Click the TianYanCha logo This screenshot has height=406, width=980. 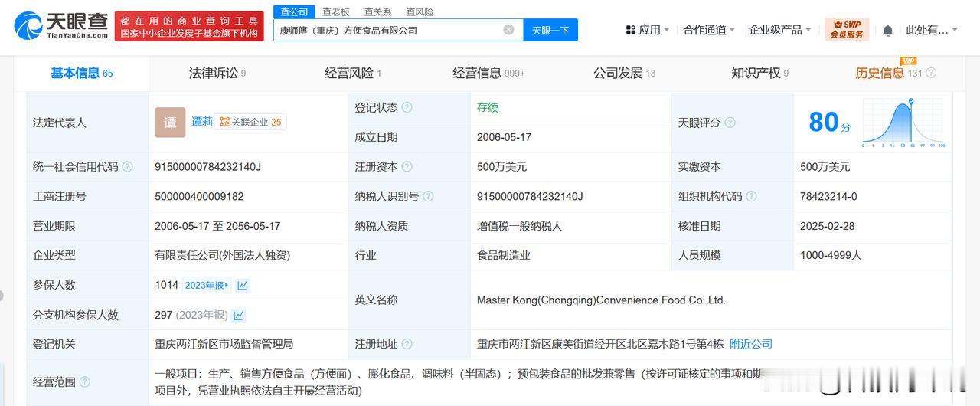(x=61, y=25)
